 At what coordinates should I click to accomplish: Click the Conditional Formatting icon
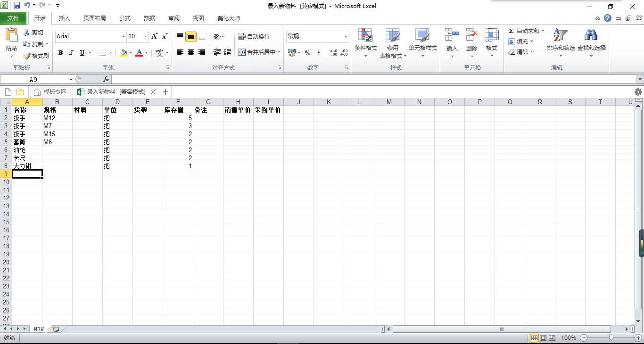(x=365, y=35)
